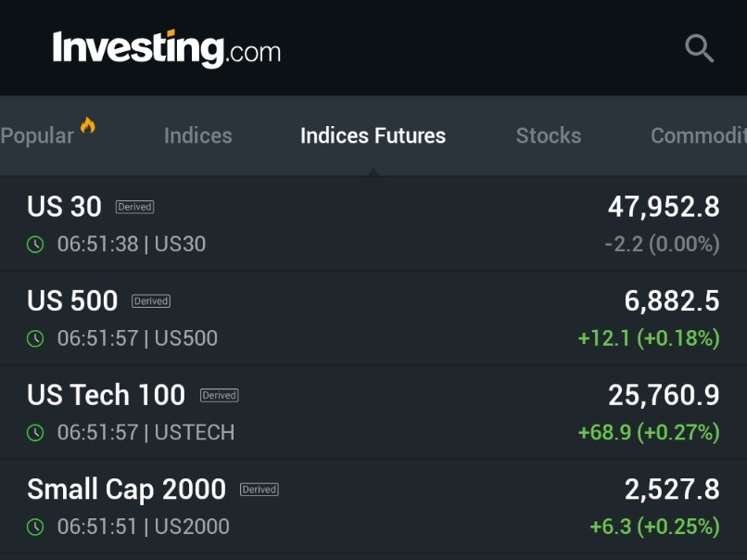Image resolution: width=747 pixels, height=560 pixels.
Task: Click the US Tech 100 price 25,760.9
Action: [664, 395]
